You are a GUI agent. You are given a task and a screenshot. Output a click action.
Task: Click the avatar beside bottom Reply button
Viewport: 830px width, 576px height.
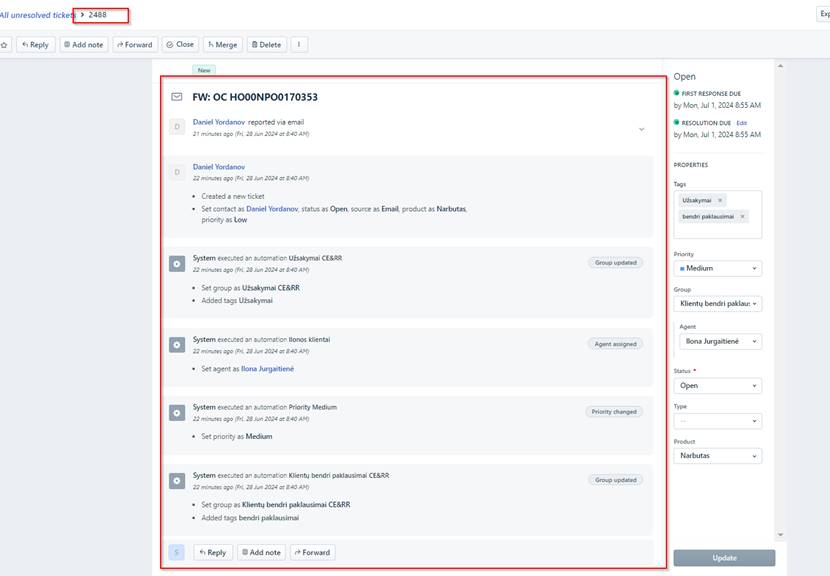176,552
